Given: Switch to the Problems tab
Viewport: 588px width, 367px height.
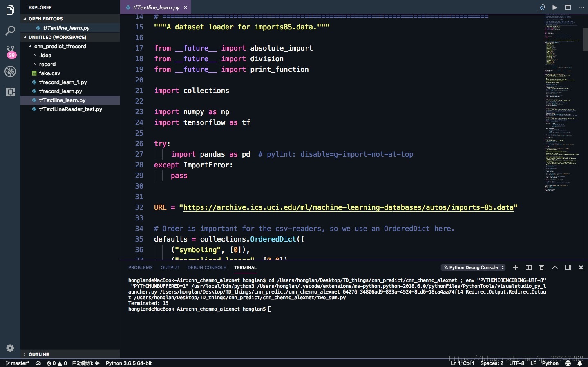Looking at the screenshot, I should (140, 267).
